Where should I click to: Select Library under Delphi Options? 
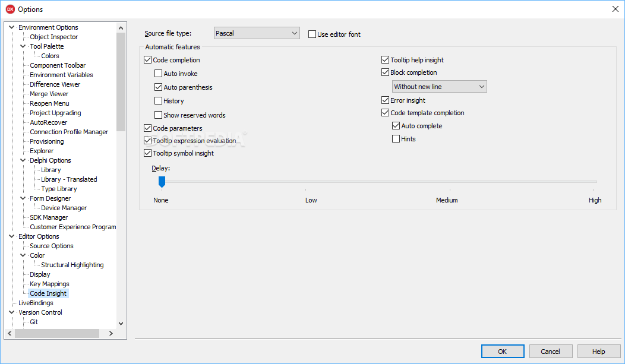point(51,170)
